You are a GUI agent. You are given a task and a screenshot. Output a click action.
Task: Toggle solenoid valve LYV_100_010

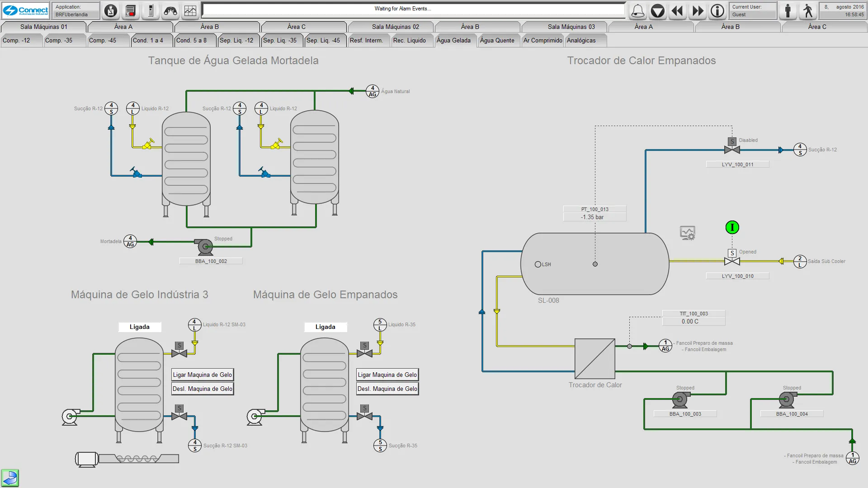click(732, 261)
